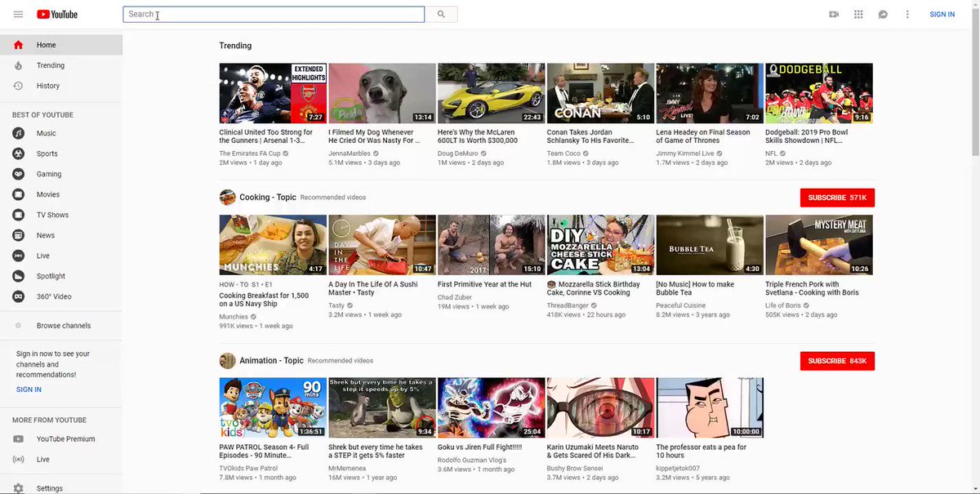
Task: Click the Spotlight icon in sidebar
Action: click(x=18, y=276)
